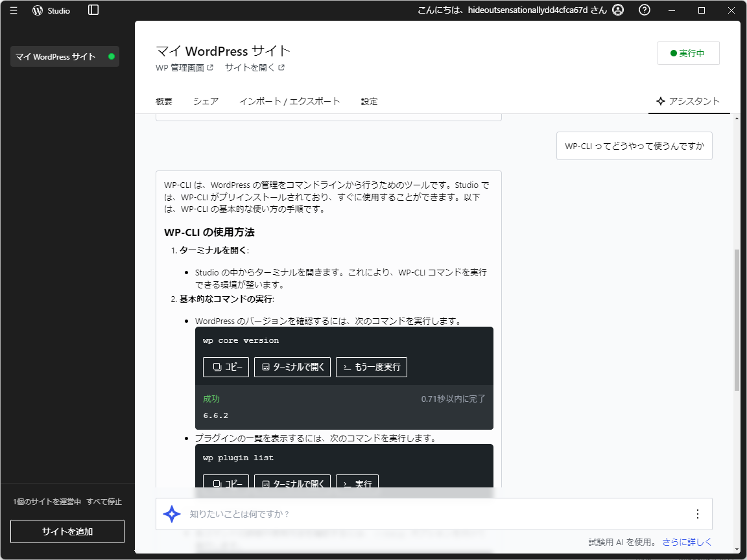This screenshot has height=560, width=747.
Task: Switch to the 設定 tab
Action: (x=369, y=101)
